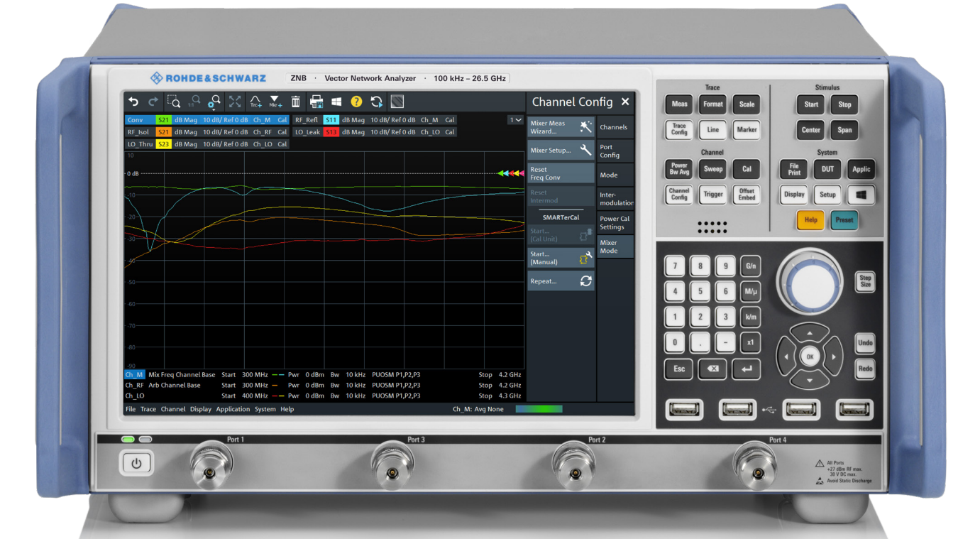Click the refresh icon on Repeat button
980x539 pixels.
(585, 281)
